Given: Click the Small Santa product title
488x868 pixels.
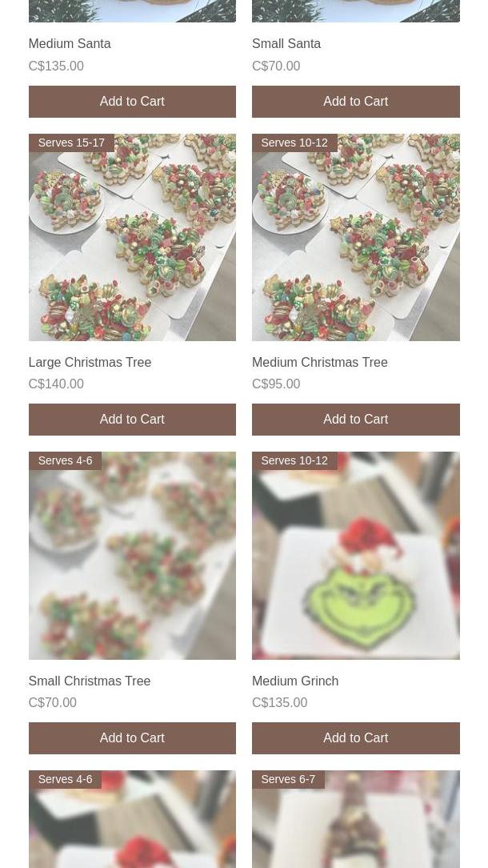Looking at the screenshot, I should [286, 44].
